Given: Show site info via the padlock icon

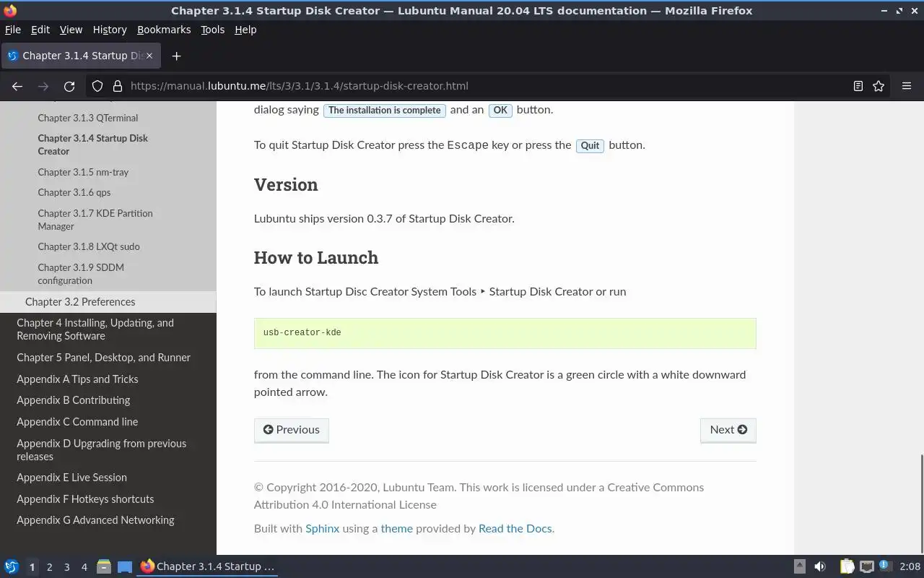Looking at the screenshot, I should click(x=118, y=86).
